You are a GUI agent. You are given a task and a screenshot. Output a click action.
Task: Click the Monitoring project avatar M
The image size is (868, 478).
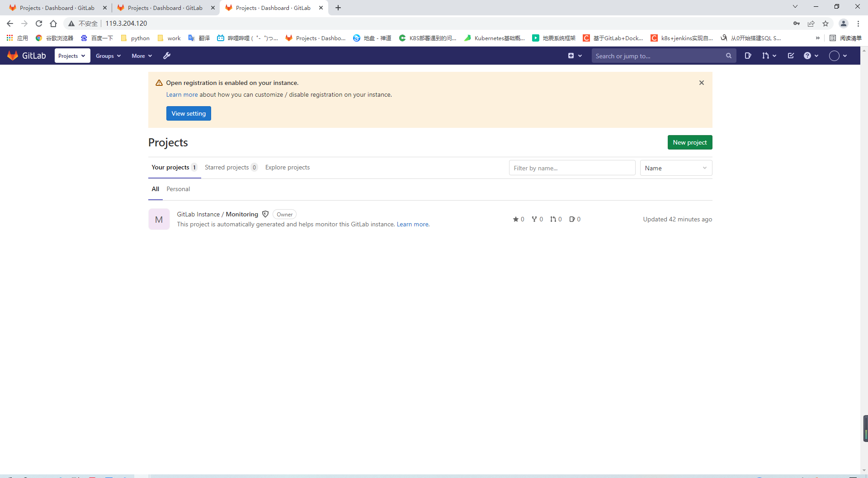[159, 219]
